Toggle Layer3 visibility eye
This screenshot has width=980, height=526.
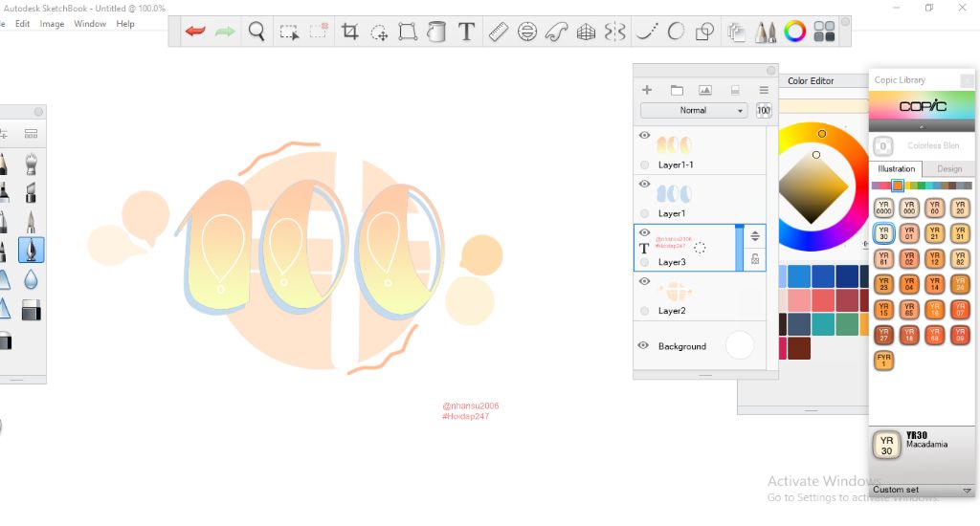point(644,232)
